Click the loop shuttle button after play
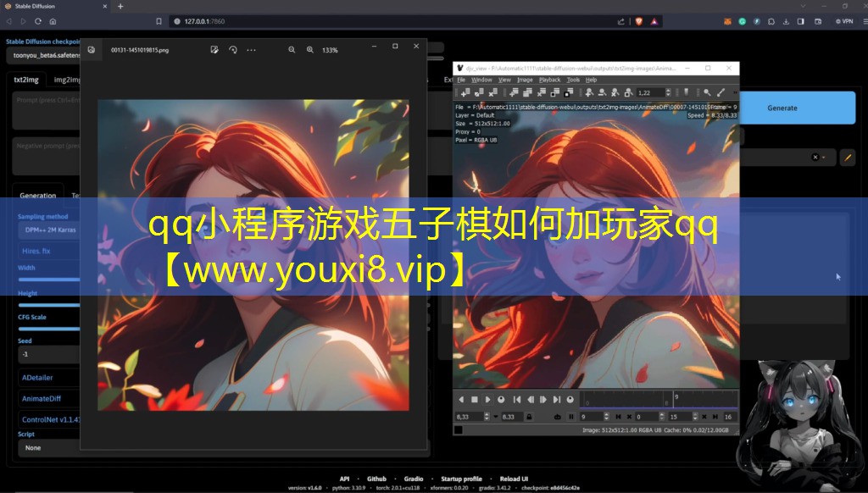 (x=501, y=400)
